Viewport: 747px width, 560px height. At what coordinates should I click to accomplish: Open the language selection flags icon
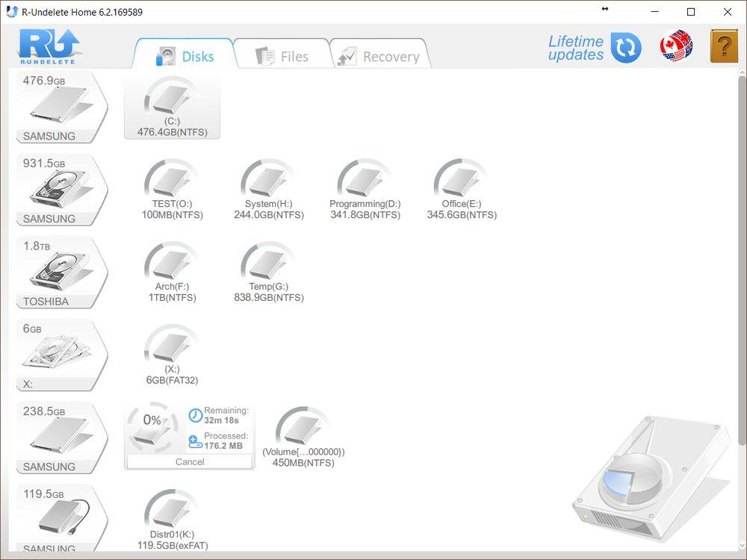click(676, 46)
